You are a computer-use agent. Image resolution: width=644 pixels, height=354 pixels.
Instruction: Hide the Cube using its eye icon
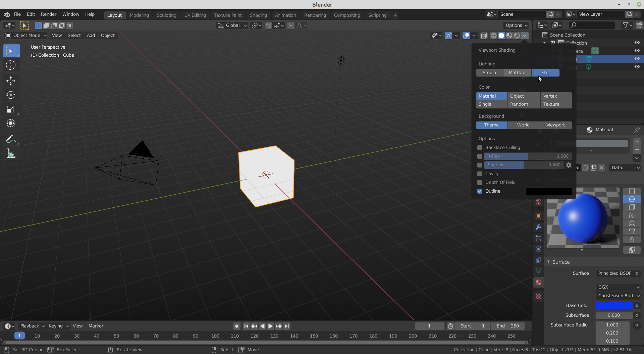click(x=637, y=59)
